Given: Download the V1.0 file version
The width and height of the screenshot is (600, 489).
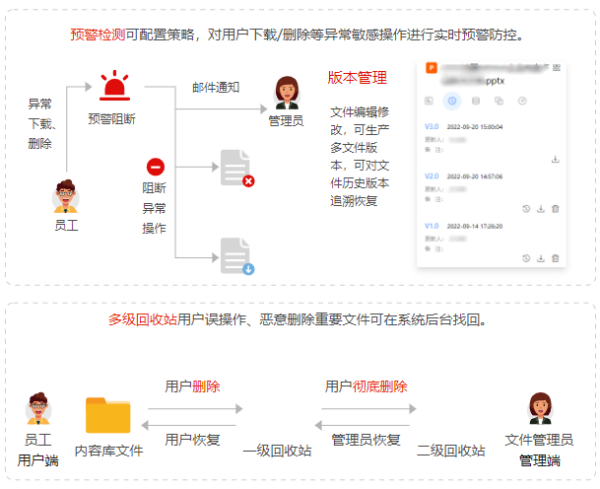Looking at the screenshot, I should [x=541, y=259].
